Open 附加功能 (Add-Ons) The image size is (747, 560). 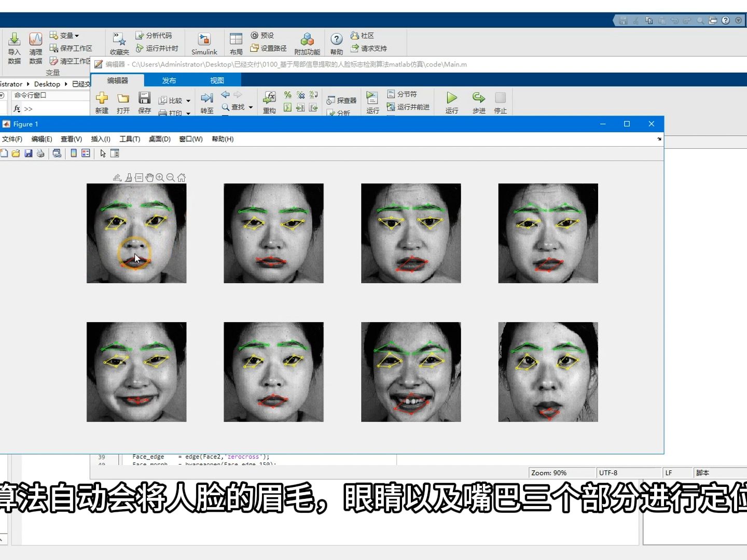pyautogui.click(x=307, y=43)
